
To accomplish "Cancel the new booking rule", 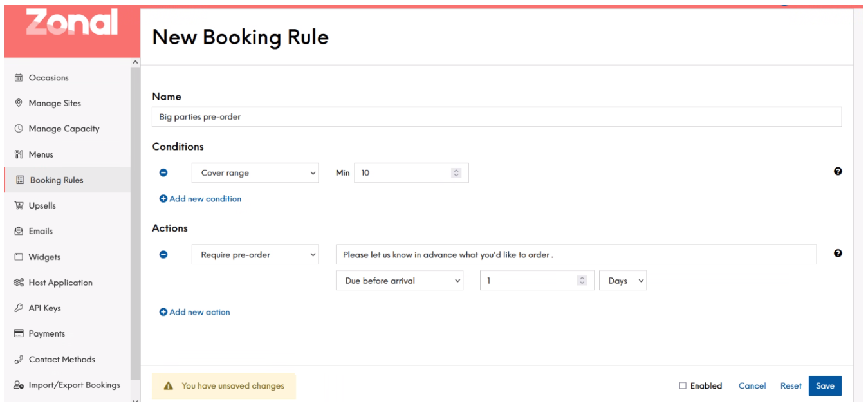I will (x=752, y=386).
